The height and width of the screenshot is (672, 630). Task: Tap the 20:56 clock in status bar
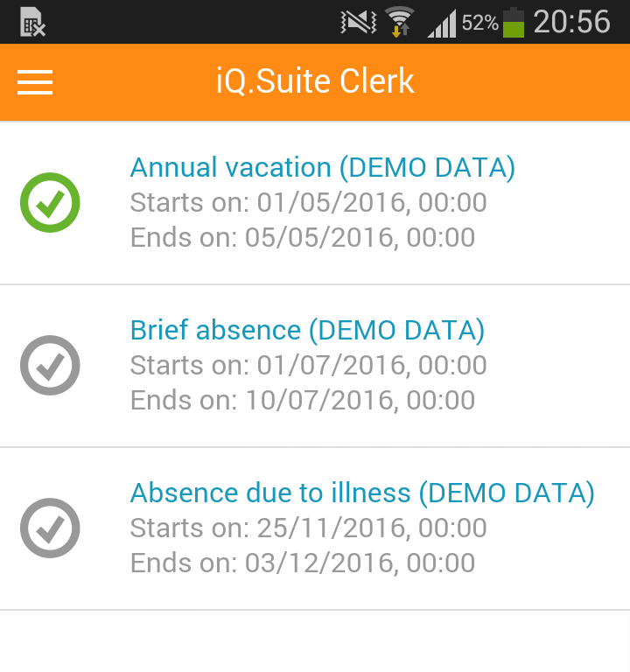pyautogui.click(x=571, y=22)
